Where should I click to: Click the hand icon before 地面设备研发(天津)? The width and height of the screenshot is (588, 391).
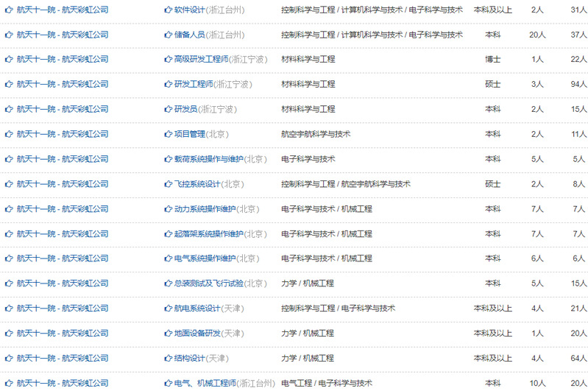click(168, 334)
